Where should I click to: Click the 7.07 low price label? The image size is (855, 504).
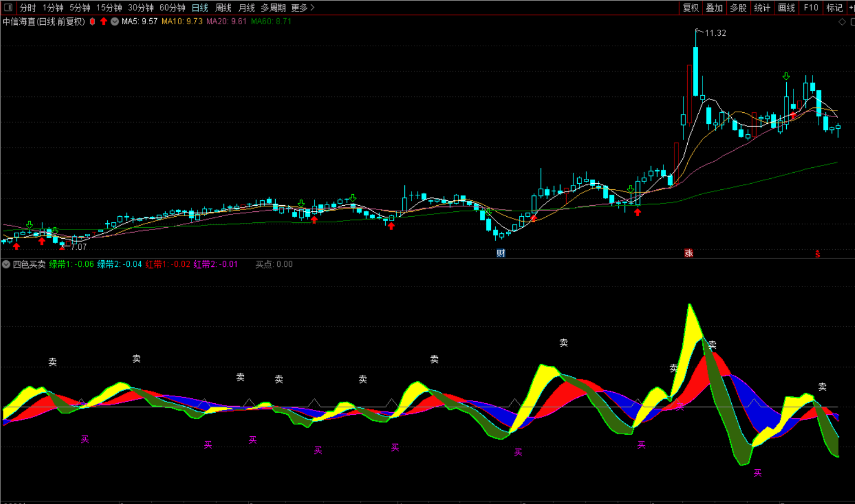[x=79, y=247]
